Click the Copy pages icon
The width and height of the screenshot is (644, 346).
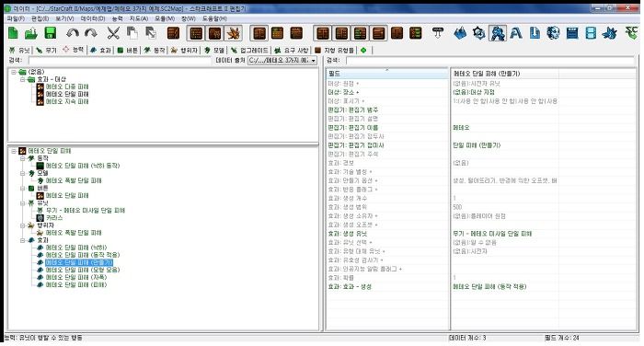(x=132, y=33)
